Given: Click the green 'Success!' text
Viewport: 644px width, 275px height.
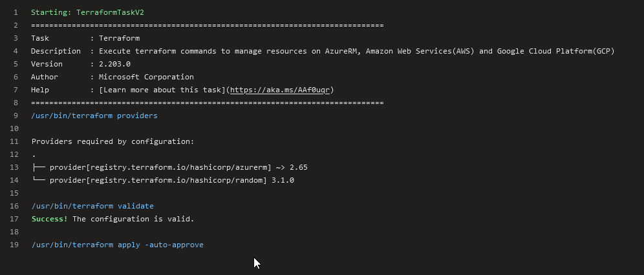Looking at the screenshot, I should [x=50, y=219].
